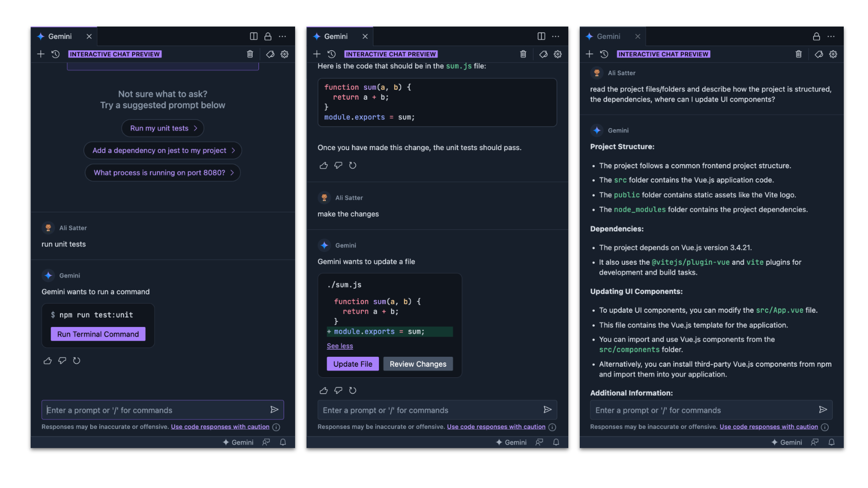Viewport: 868px width, 488px height.
Task: Click Run Terminal Command button
Action: coord(98,334)
